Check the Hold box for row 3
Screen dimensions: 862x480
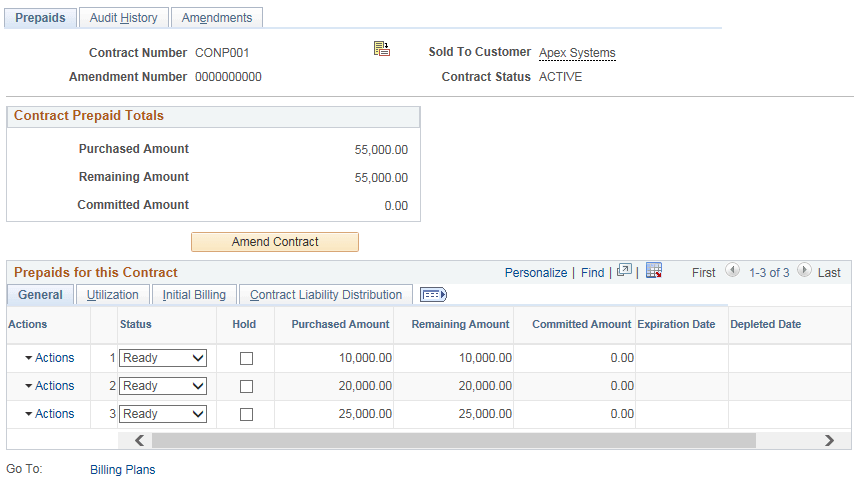[x=246, y=415]
